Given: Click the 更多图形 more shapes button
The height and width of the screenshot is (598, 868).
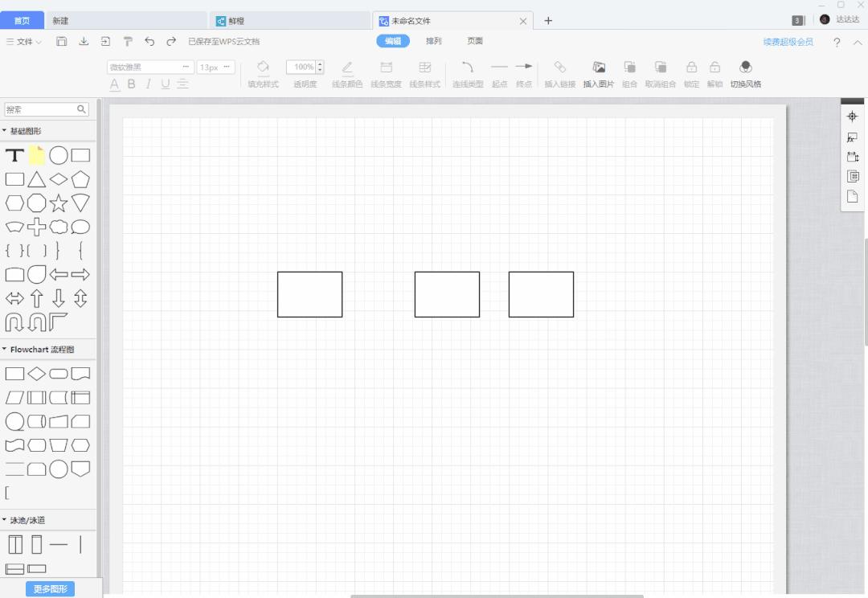Looking at the screenshot, I should pos(51,589).
